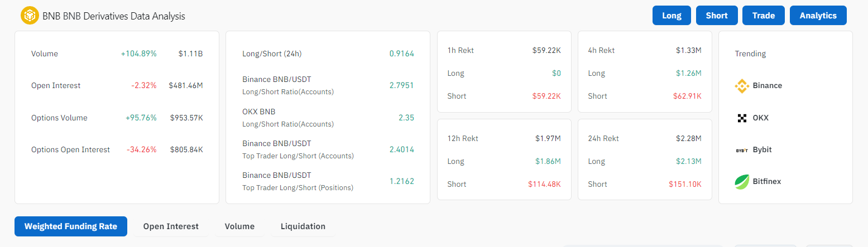Click the BNB coin logo in the header
868x247 pixels.
pyautogui.click(x=30, y=16)
